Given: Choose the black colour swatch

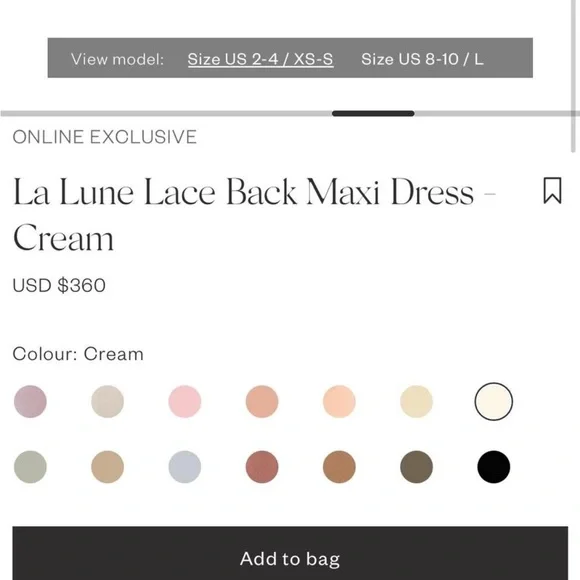Looking at the screenshot, I should pos(493,467).
